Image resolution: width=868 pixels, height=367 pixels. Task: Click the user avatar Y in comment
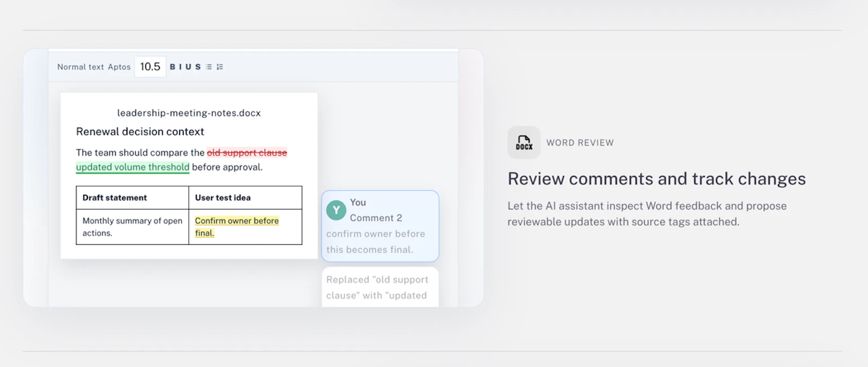tap(336, 210)
